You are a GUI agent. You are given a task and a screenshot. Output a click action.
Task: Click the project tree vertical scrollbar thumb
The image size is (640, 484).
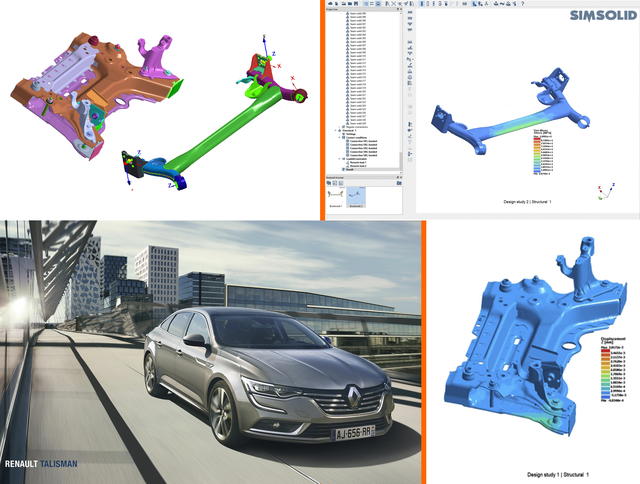(x=401, y=160)
